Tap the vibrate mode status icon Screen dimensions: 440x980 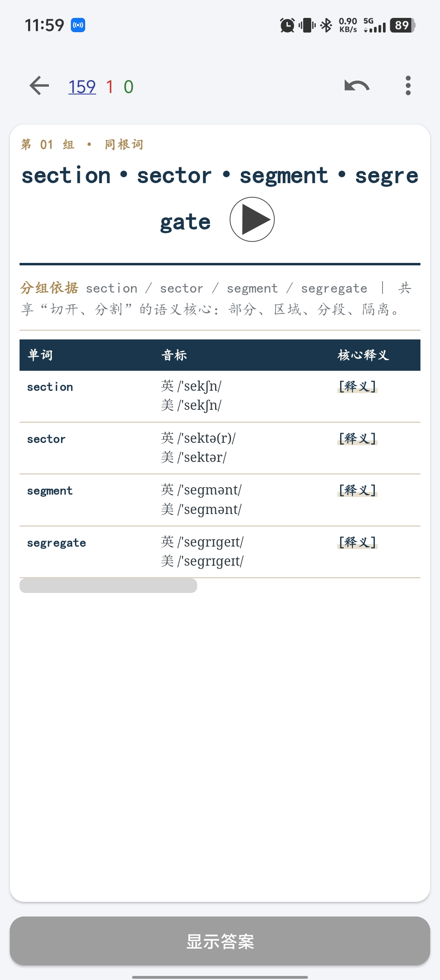(307, 25)
